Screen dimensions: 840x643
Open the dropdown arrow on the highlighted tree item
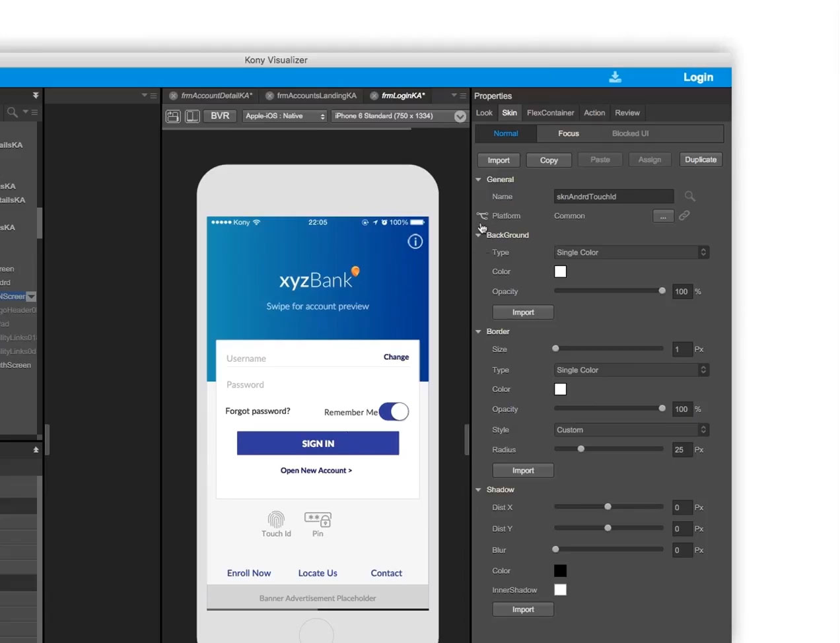[31, 296]
